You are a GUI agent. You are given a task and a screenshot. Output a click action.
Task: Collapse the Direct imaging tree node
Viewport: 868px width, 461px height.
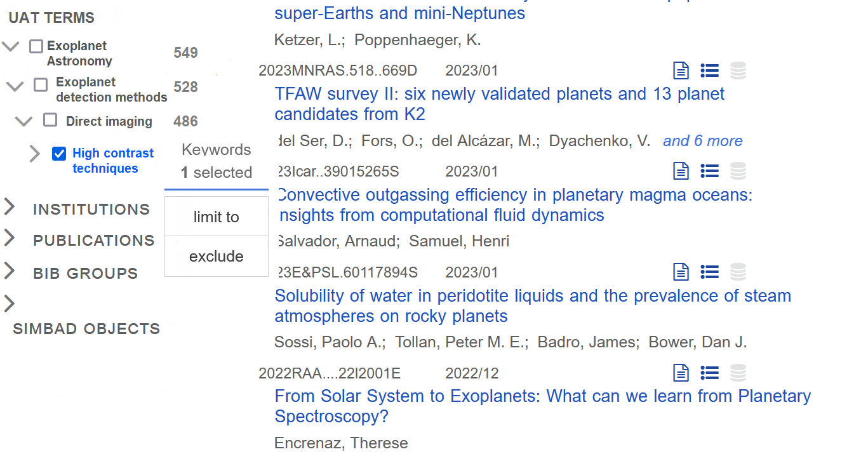point(23,121)
